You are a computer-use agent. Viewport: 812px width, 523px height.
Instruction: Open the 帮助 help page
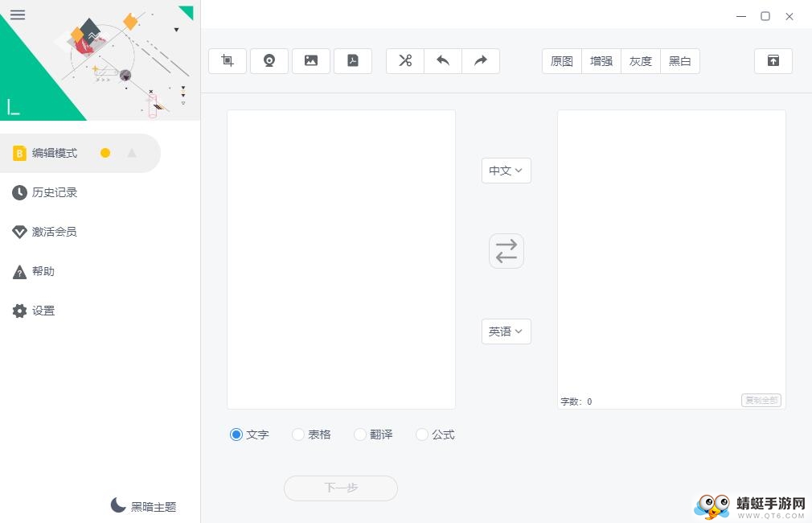(43, 272)
